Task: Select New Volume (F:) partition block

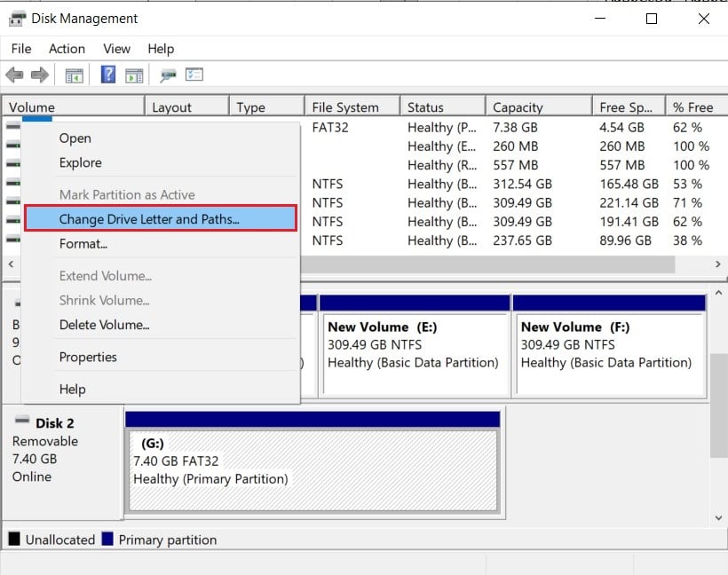Action: point(610,346)
